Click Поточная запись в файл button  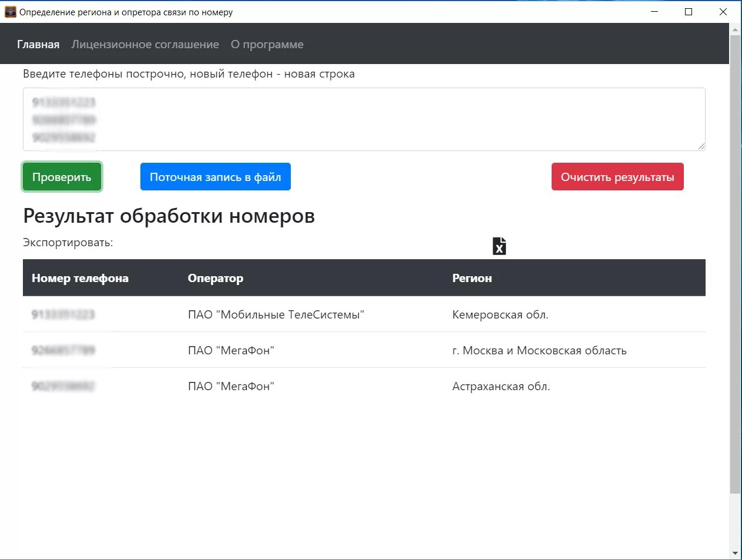[216, 177]
